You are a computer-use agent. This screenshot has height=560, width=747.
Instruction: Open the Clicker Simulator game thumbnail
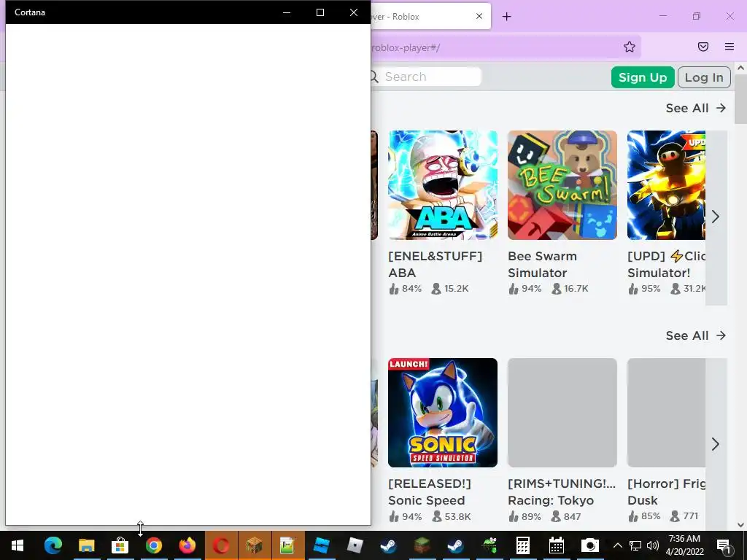point(666,185)
